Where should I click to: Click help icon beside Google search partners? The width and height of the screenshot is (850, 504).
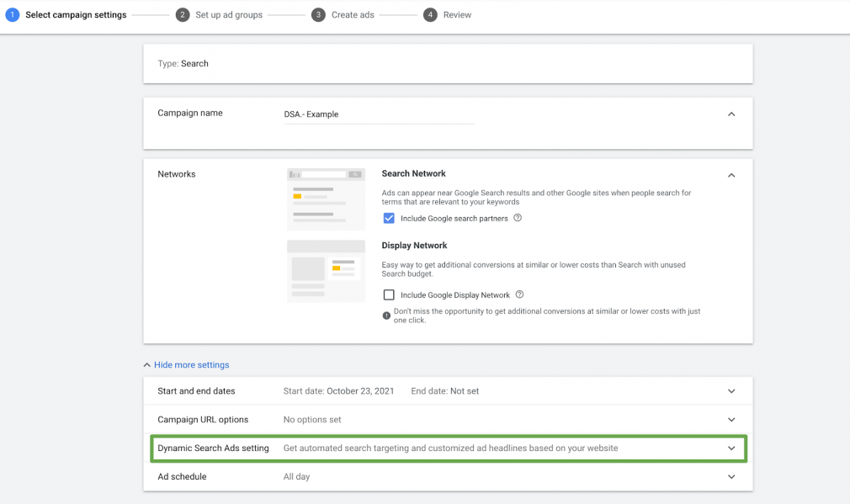[518, 218]
